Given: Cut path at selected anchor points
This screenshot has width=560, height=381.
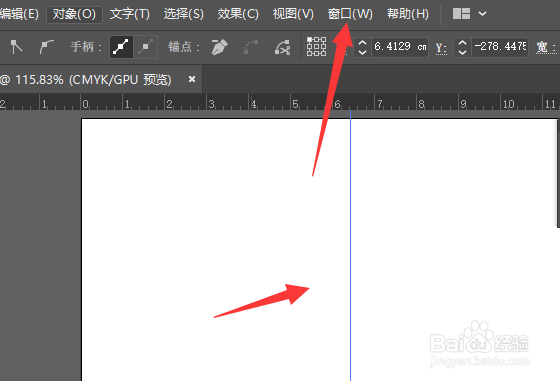Looking at the screenshot, I should point(282,47).
